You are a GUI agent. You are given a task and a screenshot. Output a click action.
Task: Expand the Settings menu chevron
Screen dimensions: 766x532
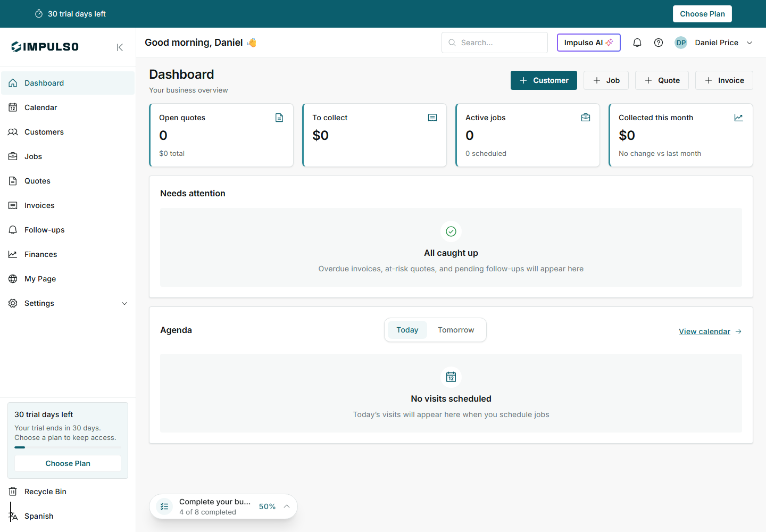coord(124,303)
